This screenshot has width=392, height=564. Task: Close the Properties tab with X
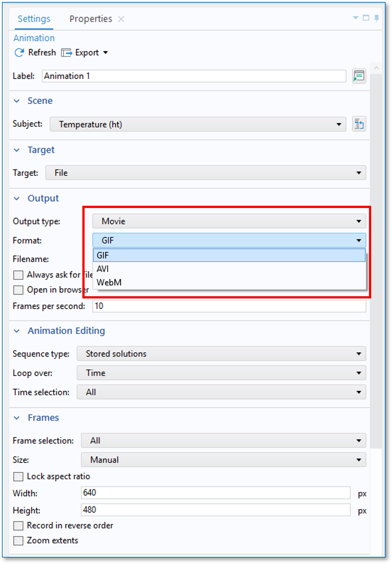pos(121,19)
